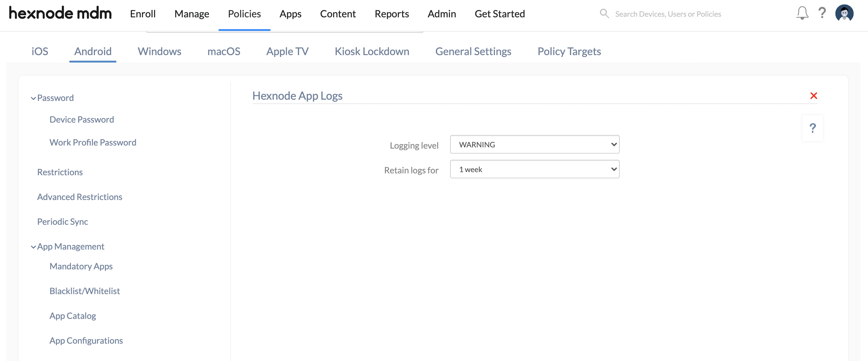Switch to the macOS tab
Image resolution: width=868 pixels, height=361 pixels.
pos(224,51)
